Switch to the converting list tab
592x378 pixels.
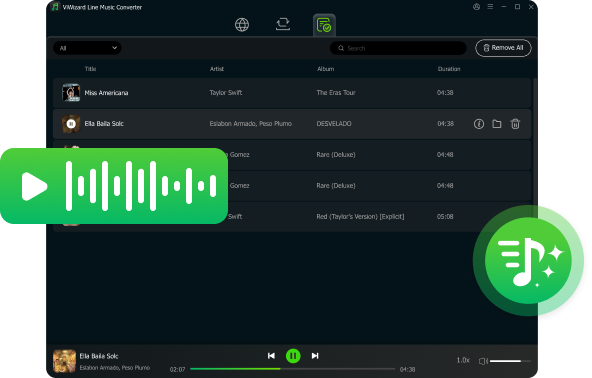click(283, 24)
